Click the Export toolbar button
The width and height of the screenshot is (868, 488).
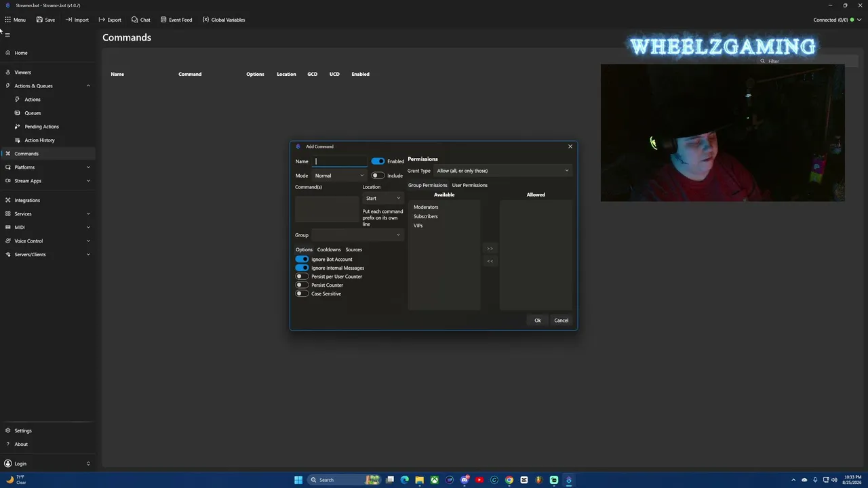tap(110, 20)
